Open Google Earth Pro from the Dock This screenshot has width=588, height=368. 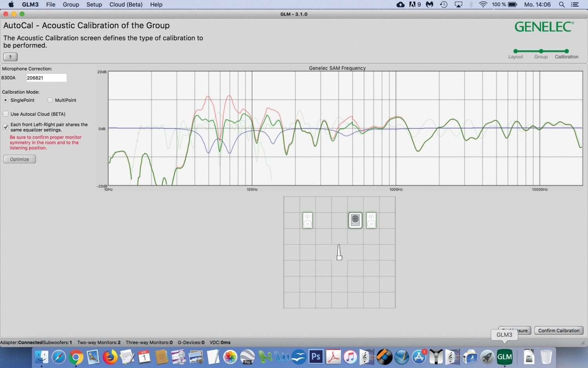(247, 357)
